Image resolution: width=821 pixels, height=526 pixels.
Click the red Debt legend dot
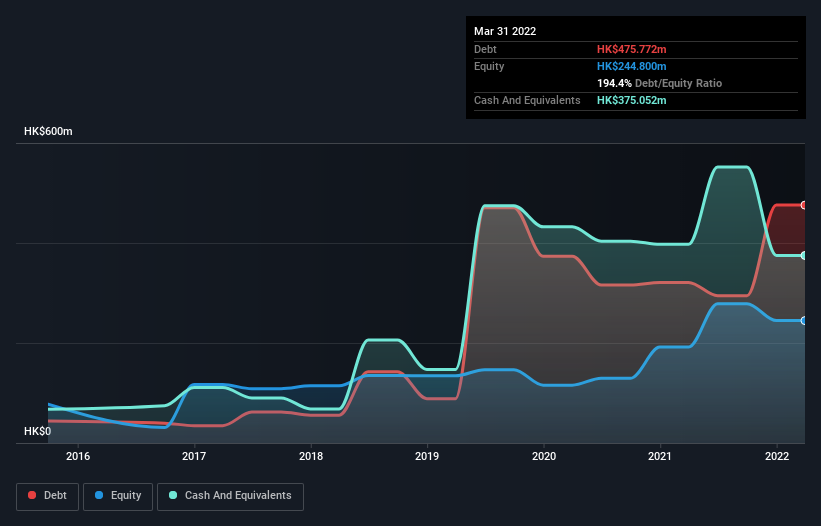[32, 495]
